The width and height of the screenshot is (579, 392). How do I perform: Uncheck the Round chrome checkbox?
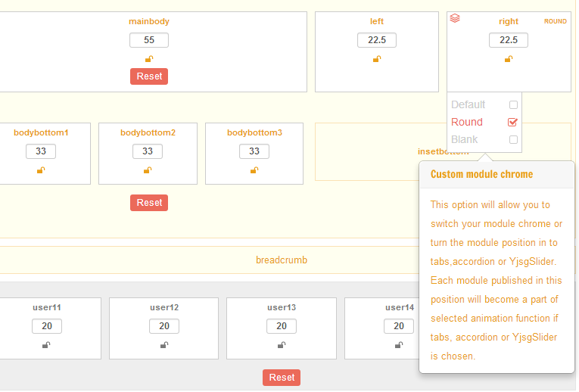512,122
